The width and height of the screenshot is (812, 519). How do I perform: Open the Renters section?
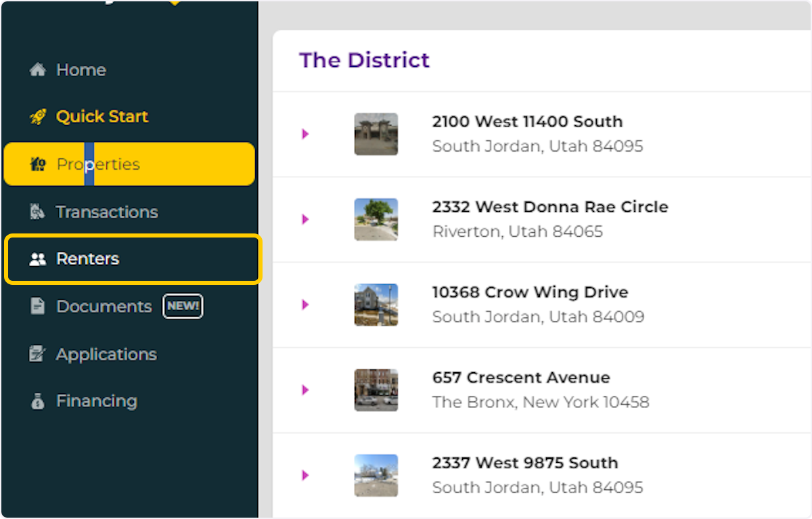pos(87,258)
